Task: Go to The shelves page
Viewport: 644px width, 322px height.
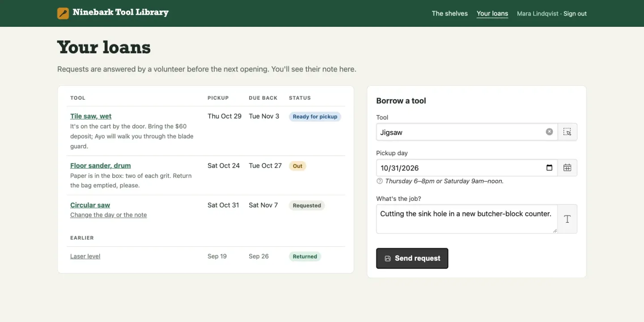Action: click(449, 13)
